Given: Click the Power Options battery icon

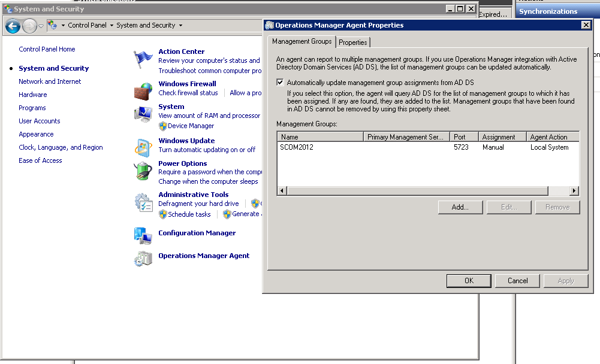Looking at the screenshot, I should (x=143, y=171).
